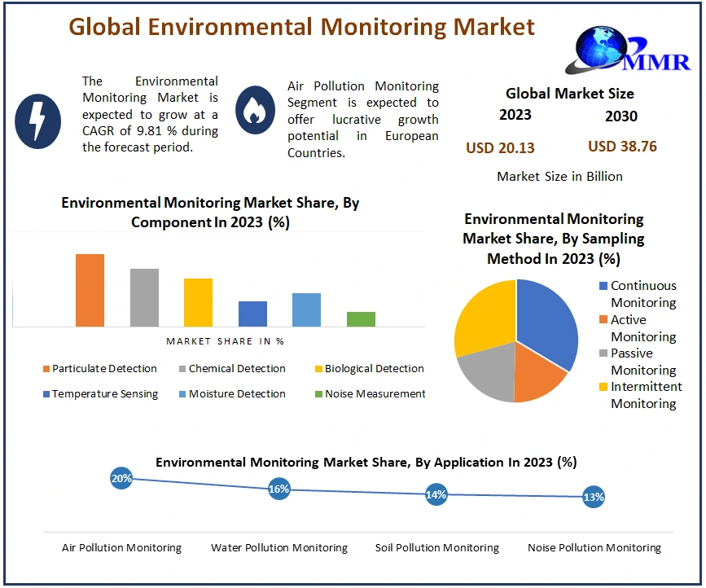The image size is (706, 588).
Task: Click the lightning bolt circle icon
Action: pyautogui.click(x=37, y=120)
